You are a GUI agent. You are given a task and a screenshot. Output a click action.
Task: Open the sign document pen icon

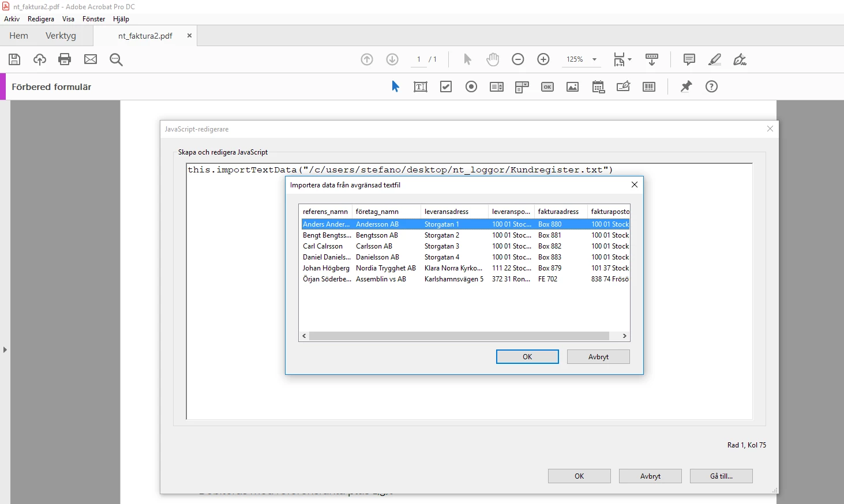(x=740, y=59)
